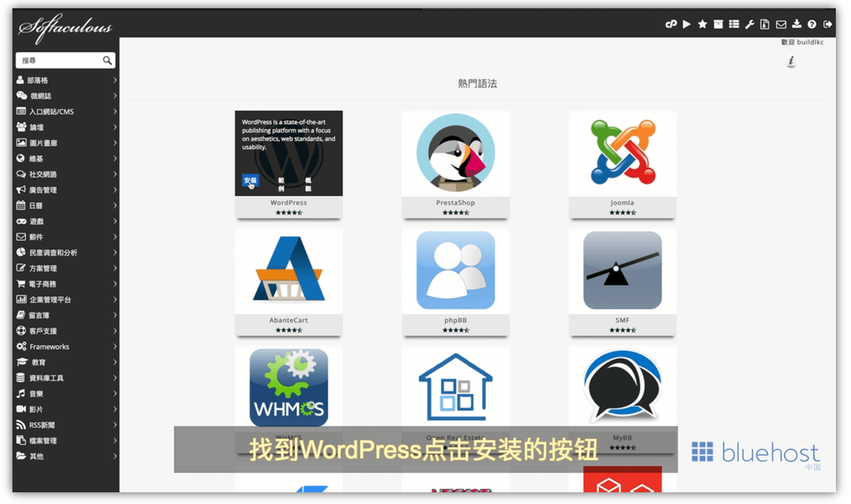This screenshot has height=504, width=851.
Task: Click the blue 安裝 button on WordPress
Action: click(x=250, y=181)
